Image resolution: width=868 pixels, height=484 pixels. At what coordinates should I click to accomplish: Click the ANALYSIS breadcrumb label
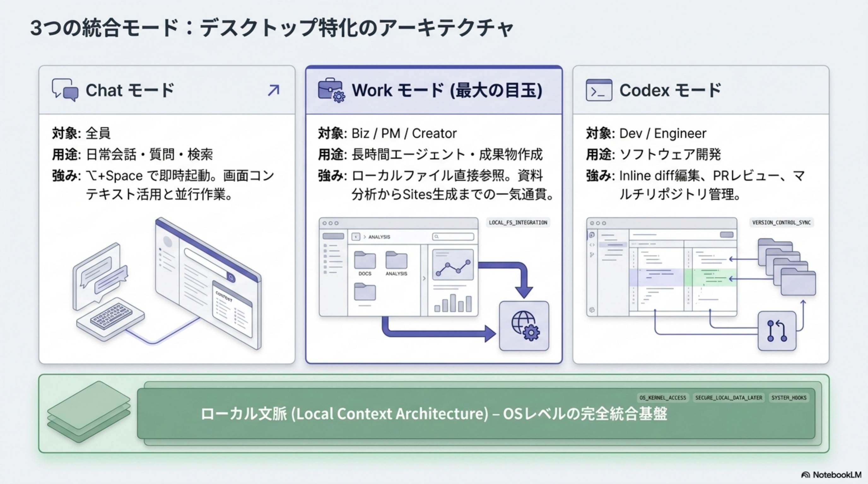click(379, 237)
